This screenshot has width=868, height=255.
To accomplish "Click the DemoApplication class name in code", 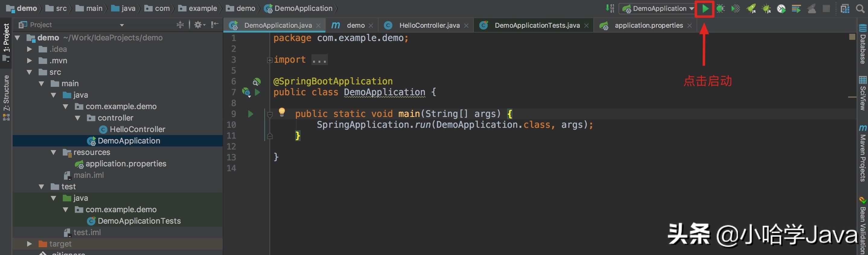I will tap(385, 92).
